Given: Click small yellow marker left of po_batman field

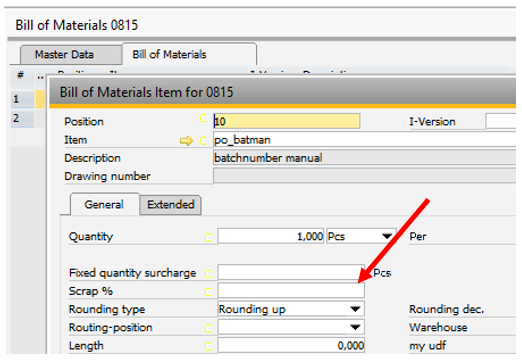Looking at the screenshot, I should (x=203, y=141).
